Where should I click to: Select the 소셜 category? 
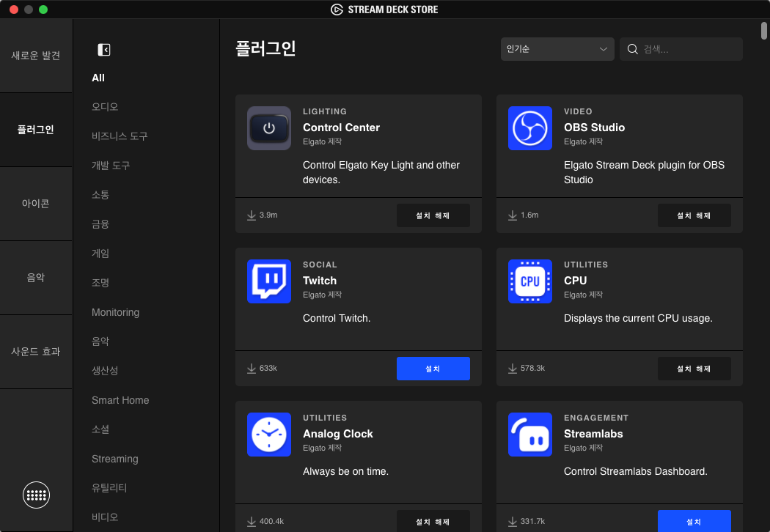pyautogui.click(x=100, y=429)
